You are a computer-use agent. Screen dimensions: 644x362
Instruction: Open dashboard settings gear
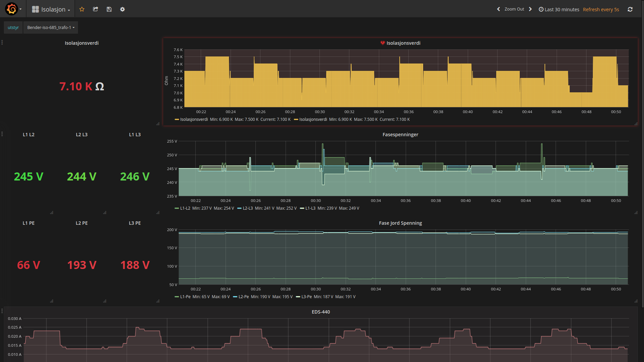(122, 9)
